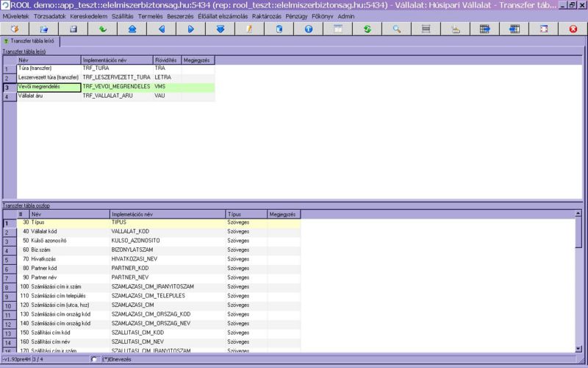Click the blue double-up arrow first-record icon
This screenshot has width=588, height=368.
coord(132,29)
